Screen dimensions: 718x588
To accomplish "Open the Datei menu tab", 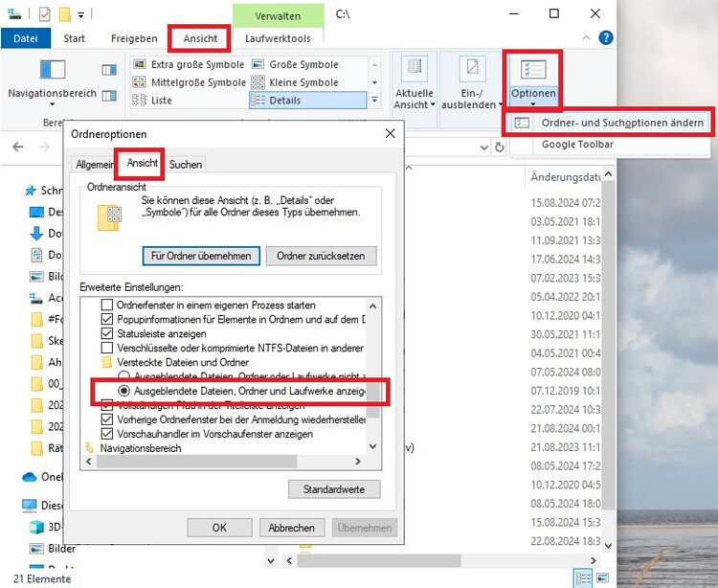I will pos(26,38).
